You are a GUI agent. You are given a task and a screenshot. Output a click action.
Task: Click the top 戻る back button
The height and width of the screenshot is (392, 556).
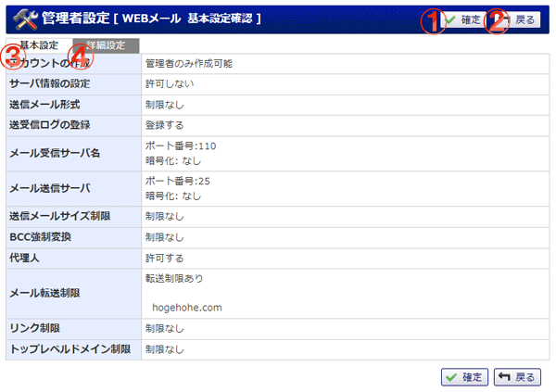coord(517,19)
